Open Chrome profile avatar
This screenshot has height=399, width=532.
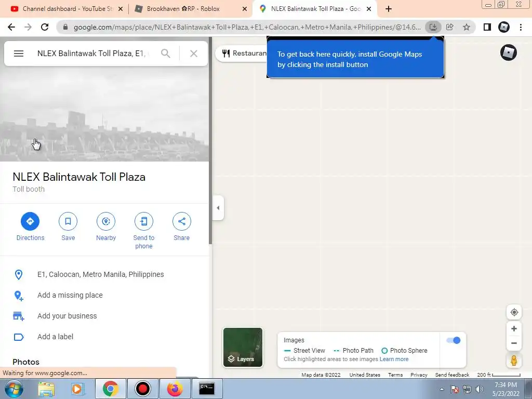pyautogui.click(x=504, y=27)
